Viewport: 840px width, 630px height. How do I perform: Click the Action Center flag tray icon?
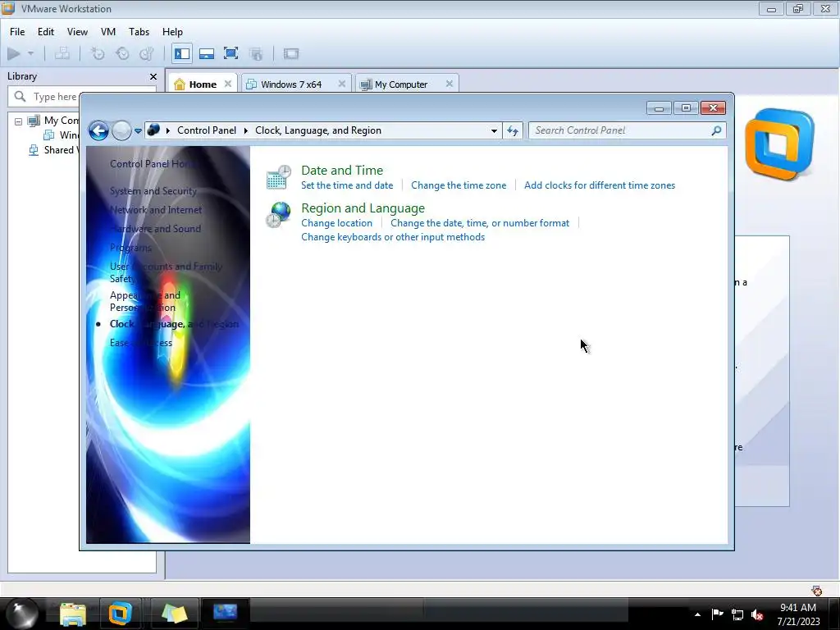[717, 614]
